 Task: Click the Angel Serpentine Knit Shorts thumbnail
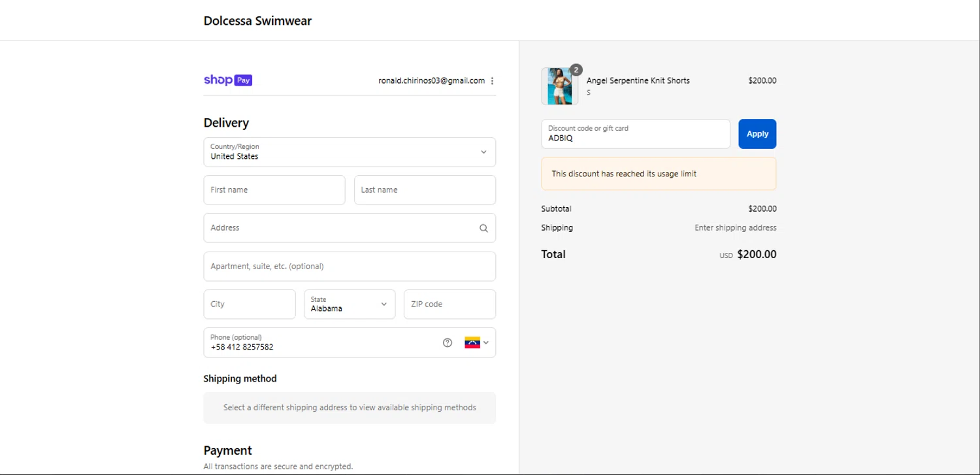point(560,86)
